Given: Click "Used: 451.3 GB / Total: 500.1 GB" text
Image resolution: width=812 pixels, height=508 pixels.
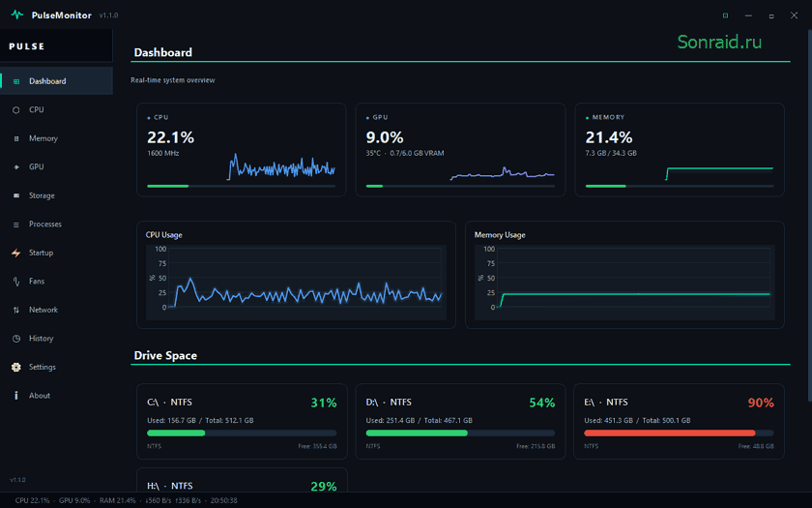Looking at the screenshot, I should 637,420.
